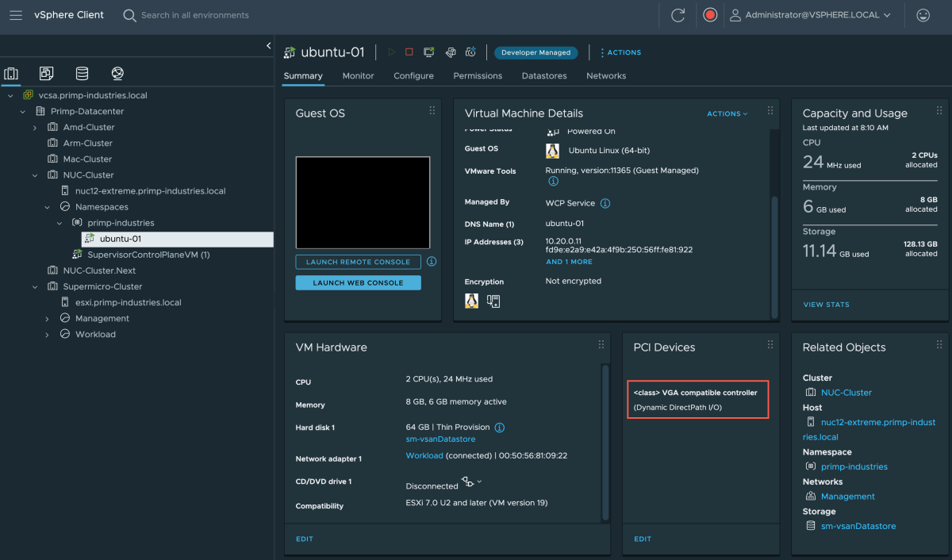Switch to Networking inventory view
The width and height of the screenshot is (952, 560).
pos(117,74)
